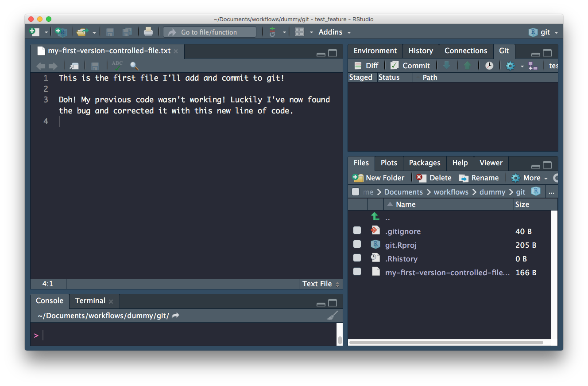Open the More dropdown in Files pane
The width and height of the screenshot is (588, 386).
(530, 178)
